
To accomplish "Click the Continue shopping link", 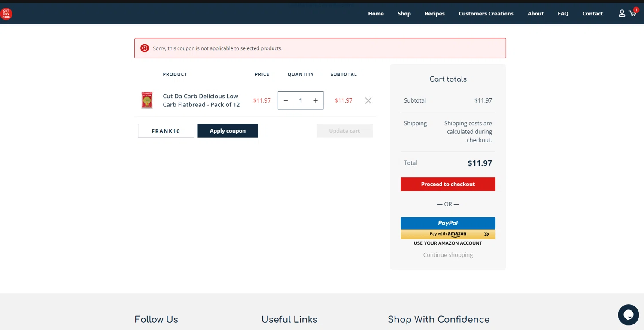I will [448, 255].
